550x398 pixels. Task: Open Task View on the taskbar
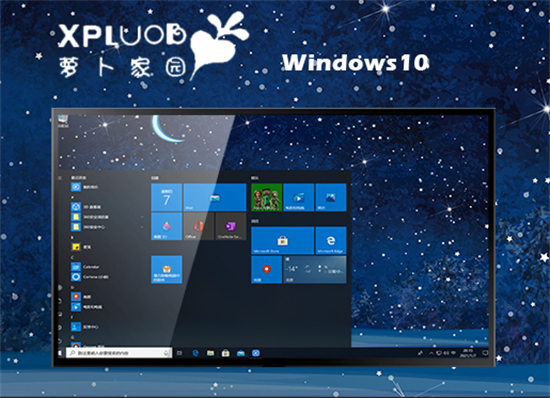[180, 353]
